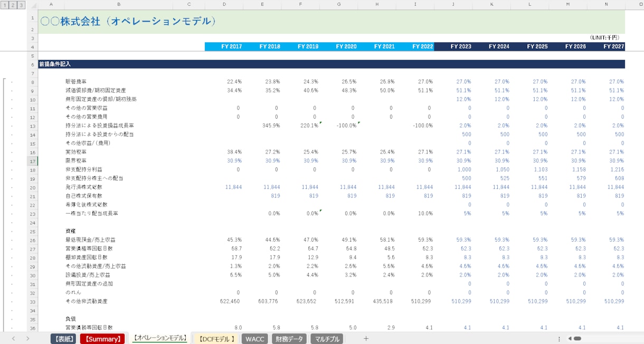This screenshot has width=644, height=344.
Task: Expand outline to level 3
Action: pyautogui.click(x=21, y=5)
